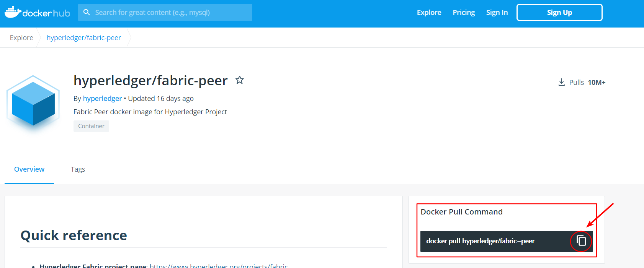The height and width of the screenshot is (268, 644).
Task: Click the search magnifier icon
Action: [87, 12]
